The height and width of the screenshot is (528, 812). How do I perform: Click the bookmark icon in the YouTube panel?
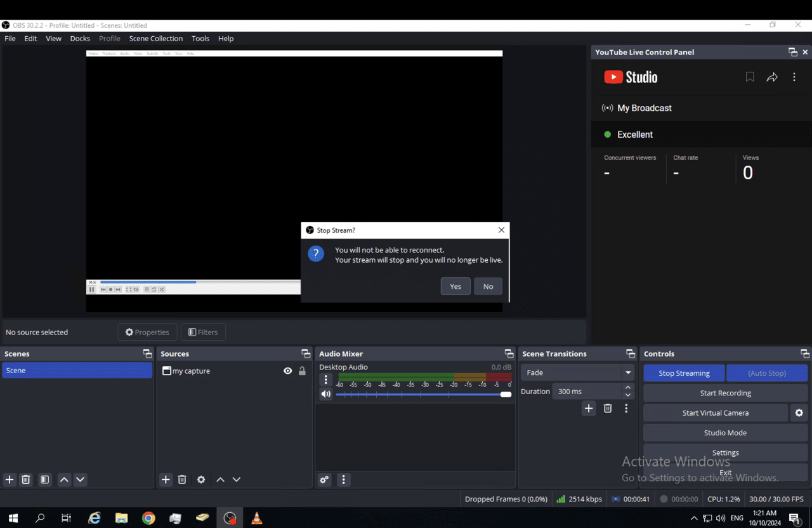(750, 76)
